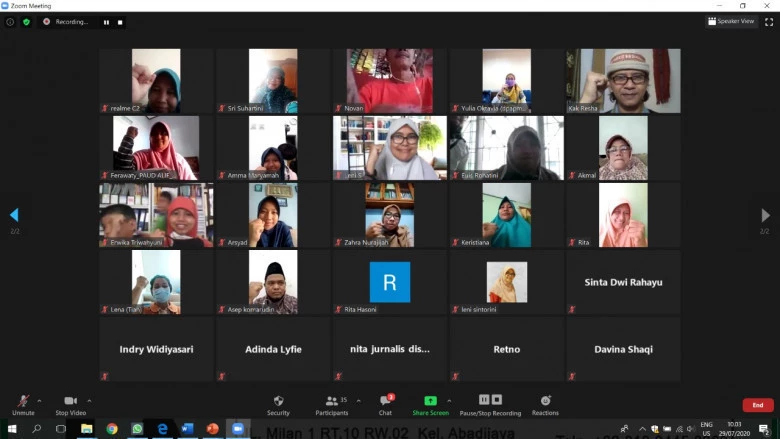Image resolution: width=780 pixels, height=439 pixels.
Task: Select Asep komarudin's video tile
Action: coord(273,282)
